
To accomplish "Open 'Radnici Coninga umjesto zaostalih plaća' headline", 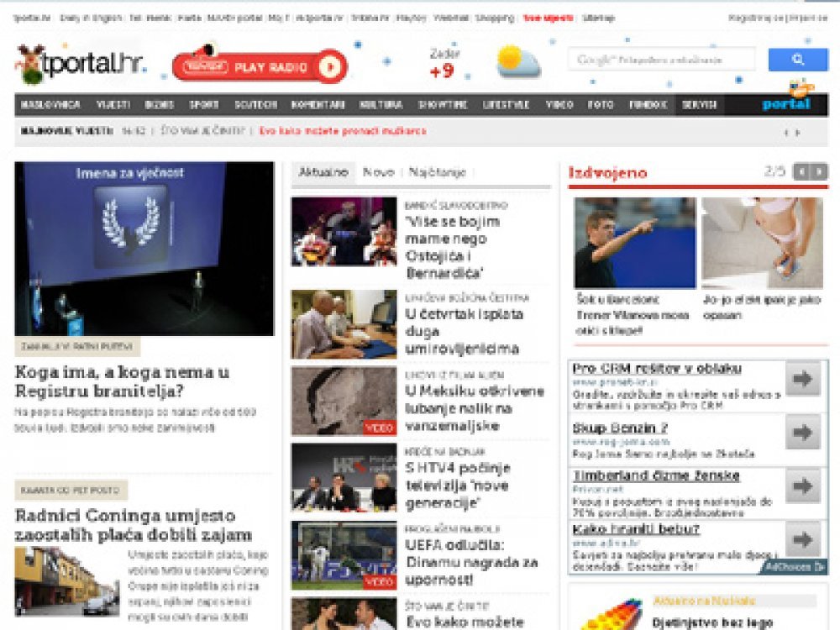I will (x=134, y=525).
